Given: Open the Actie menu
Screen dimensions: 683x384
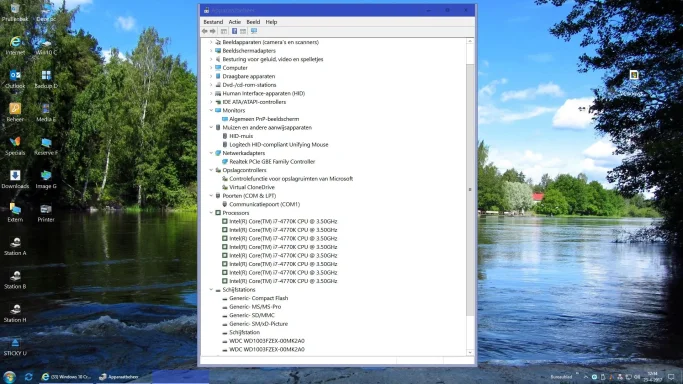Looking at the screenshot, I should (234, 22).
